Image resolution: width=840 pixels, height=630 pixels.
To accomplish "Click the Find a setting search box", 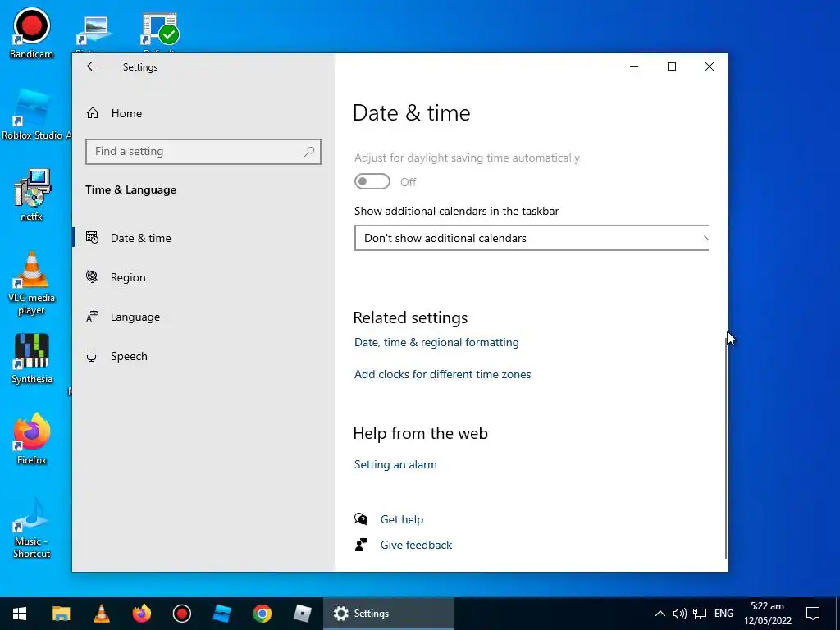I will 203,152.
